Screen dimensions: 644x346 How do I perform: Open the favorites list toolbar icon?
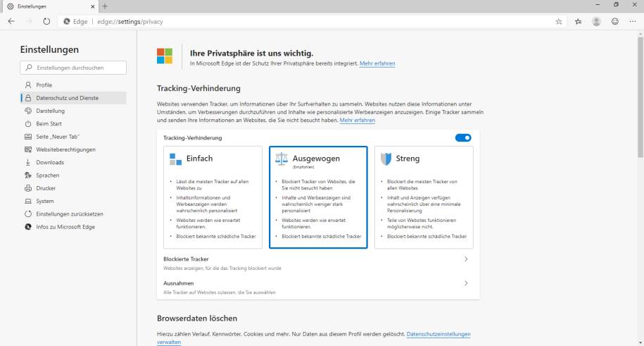[578, 22]
